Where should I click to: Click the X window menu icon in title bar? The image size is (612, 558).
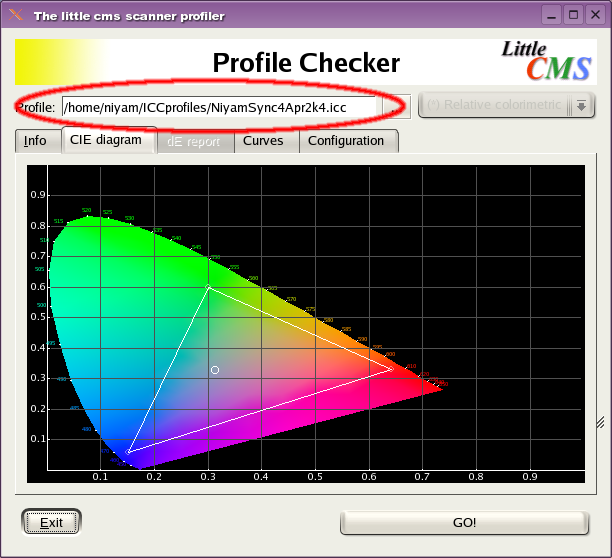pos(16,15)
